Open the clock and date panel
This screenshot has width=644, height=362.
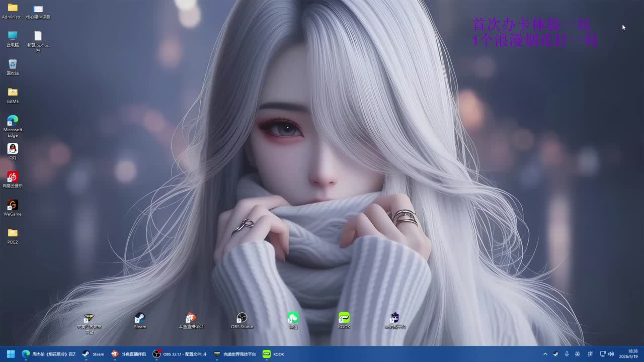[632, 354]
